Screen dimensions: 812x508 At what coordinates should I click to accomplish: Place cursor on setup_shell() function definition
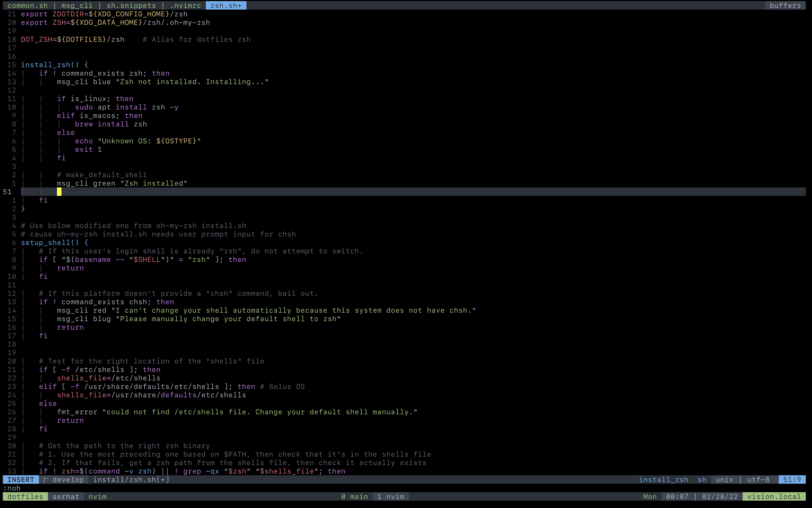(x=54, y=243)
